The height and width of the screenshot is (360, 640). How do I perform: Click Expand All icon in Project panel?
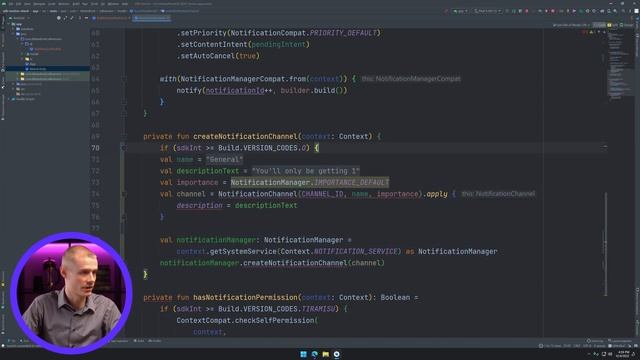[65, 18]
